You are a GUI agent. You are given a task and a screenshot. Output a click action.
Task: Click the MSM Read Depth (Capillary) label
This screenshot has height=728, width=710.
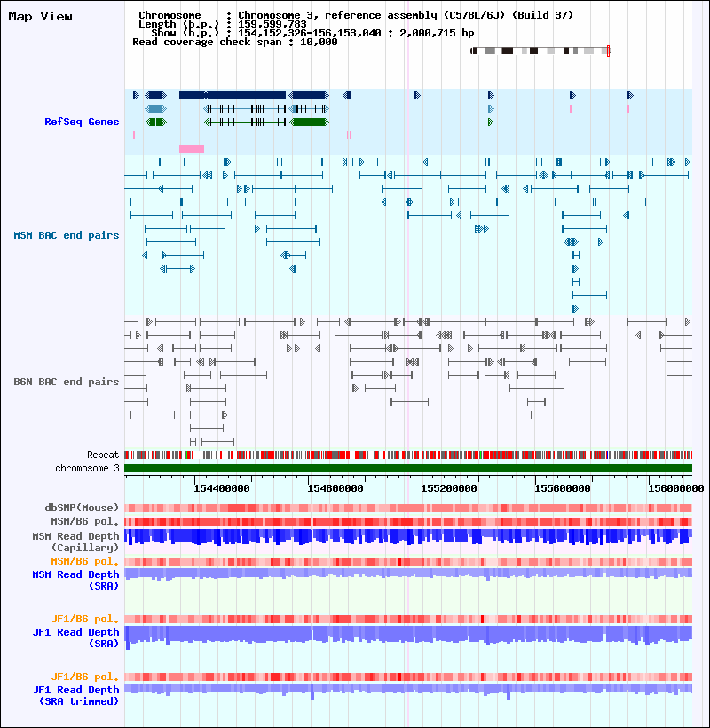[x=75, y=542]
